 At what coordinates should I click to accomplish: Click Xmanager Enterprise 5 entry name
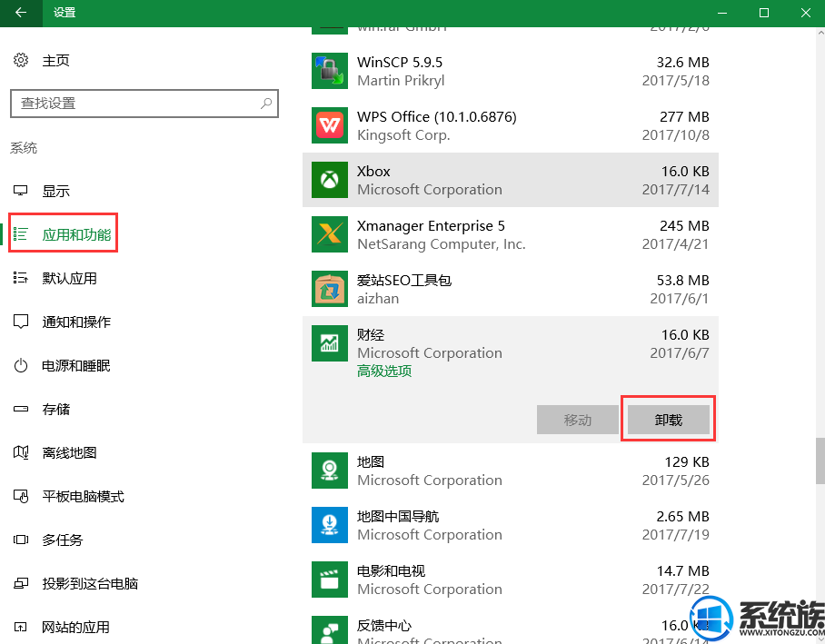tap(431, 225)
